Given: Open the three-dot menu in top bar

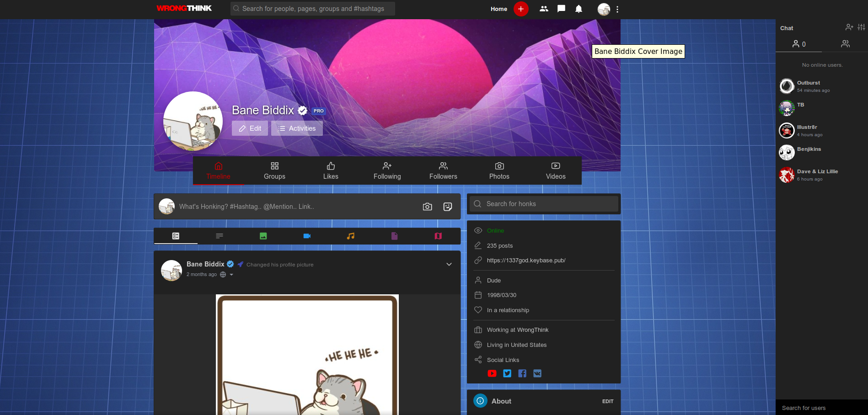Looking at the screenshot, I should tap(617, 9).
